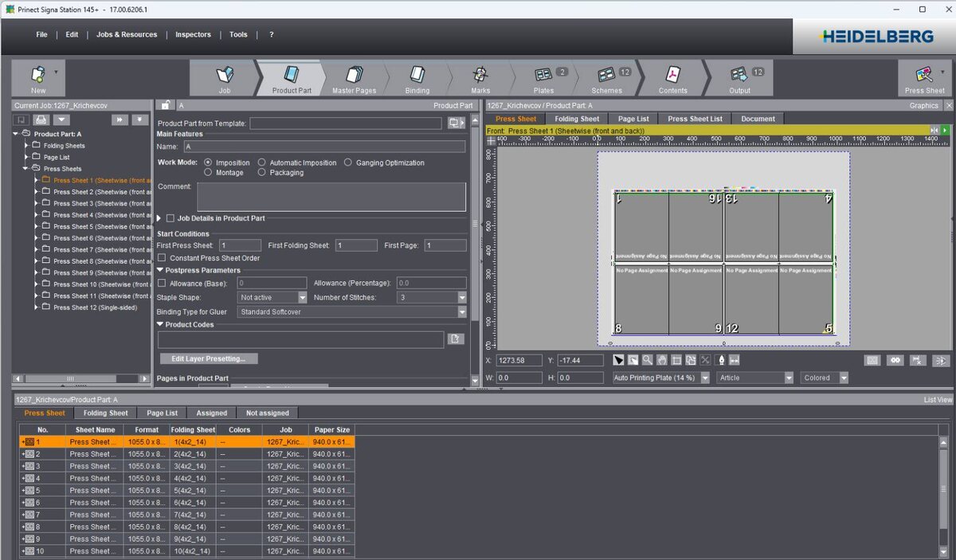Open the Document tab
Viewport: 956px width, 560px height.
pyautogui.click(x=758, y=119)
